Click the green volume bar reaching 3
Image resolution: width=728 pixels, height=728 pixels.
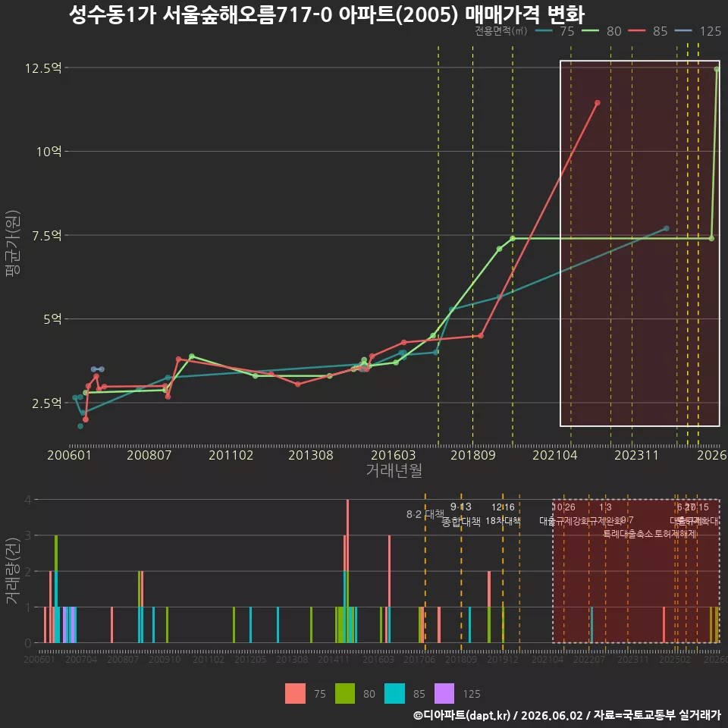[56, 553]
